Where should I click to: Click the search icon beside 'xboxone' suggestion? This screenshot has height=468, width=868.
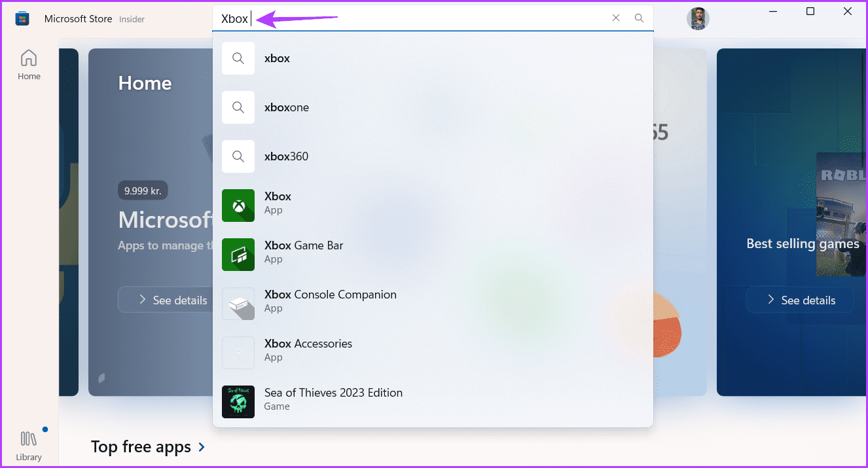point(238,107)
